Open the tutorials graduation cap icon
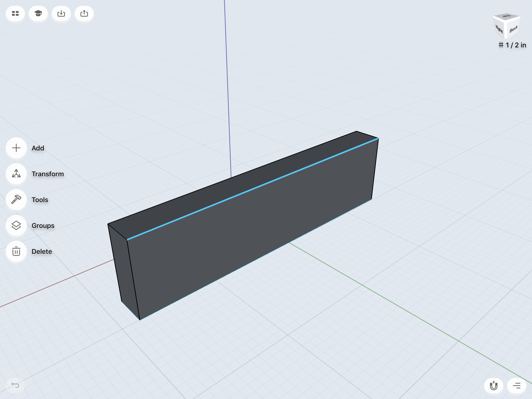 (38, 13)
